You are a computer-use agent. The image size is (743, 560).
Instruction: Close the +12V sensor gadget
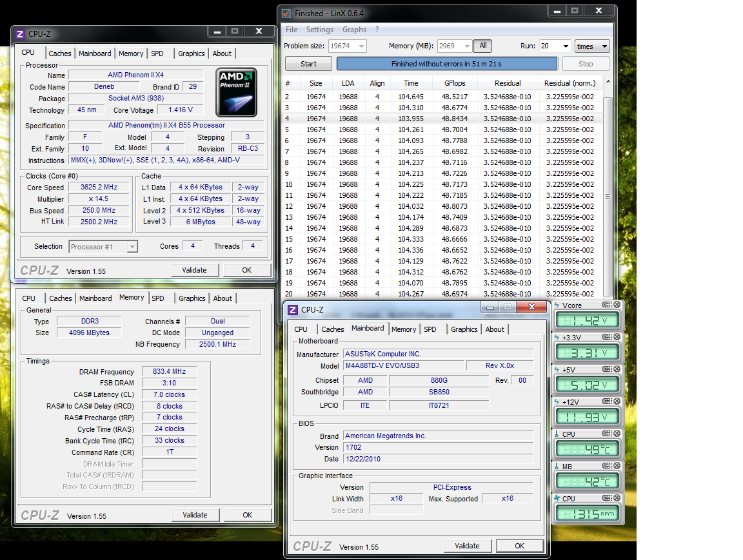617,401
